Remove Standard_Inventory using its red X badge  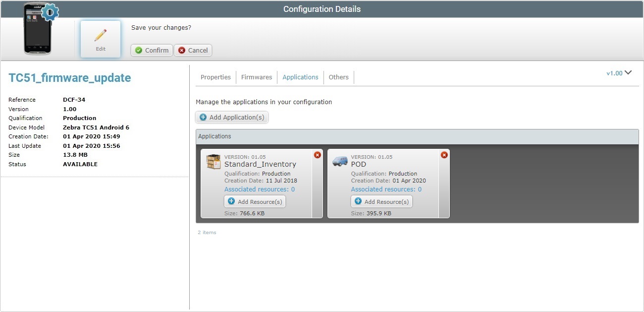click(318, 155)
